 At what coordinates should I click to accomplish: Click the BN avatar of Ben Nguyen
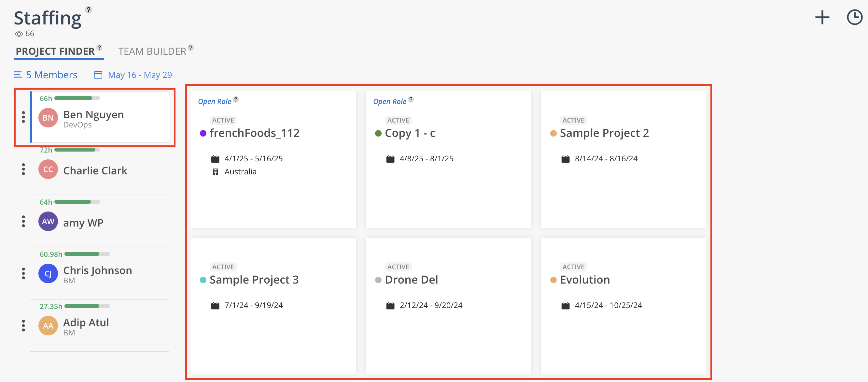click(x=48, y=118)
